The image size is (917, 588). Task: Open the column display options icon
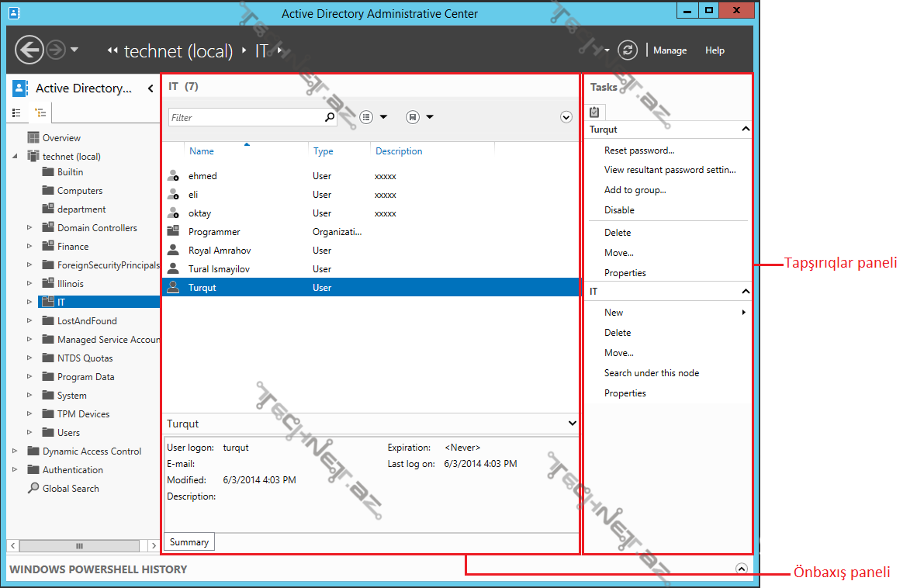pos(365,116)
